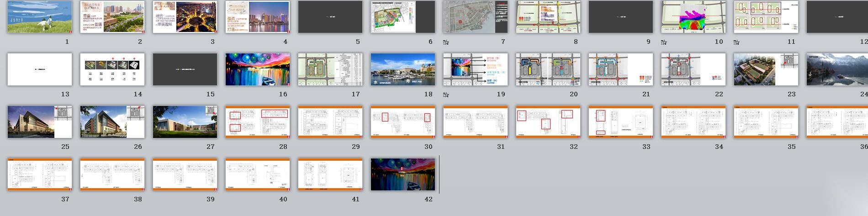The height and width of the screenshot is (216, 868).
Task: Click the animation star icon under slide 10
Action: tap(663, 42)
